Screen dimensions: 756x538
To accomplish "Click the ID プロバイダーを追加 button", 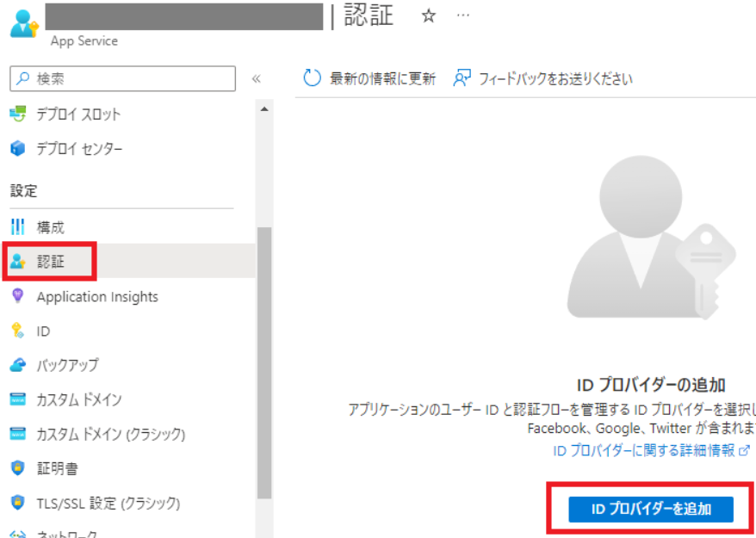I will click(651, 509).
